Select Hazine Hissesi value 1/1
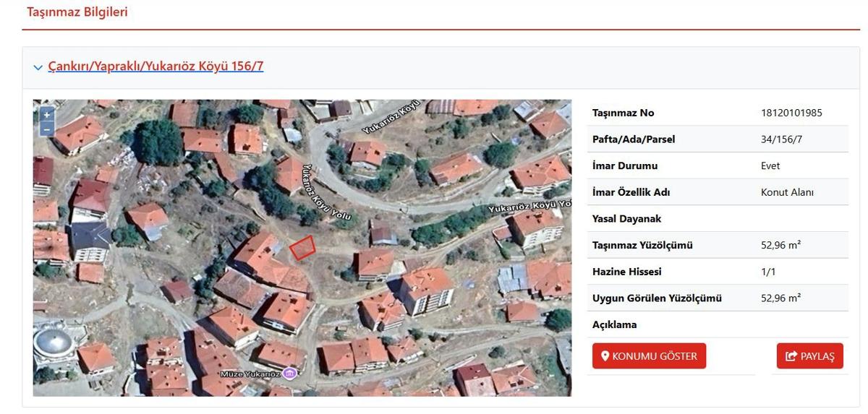 (x=767, y=272)
